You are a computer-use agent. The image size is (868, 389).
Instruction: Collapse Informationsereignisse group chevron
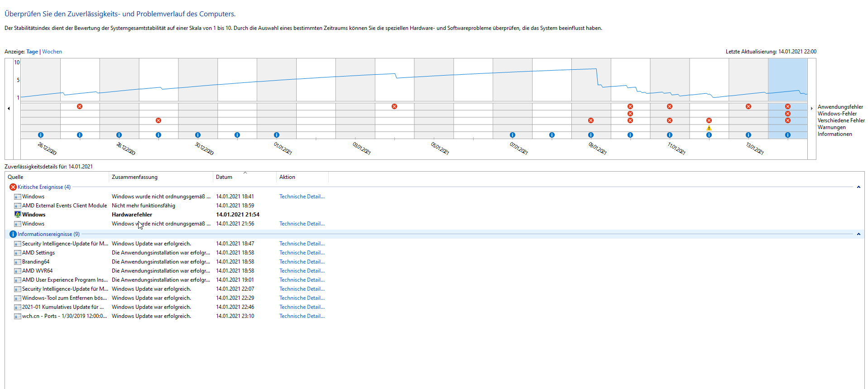click(858, 234)
